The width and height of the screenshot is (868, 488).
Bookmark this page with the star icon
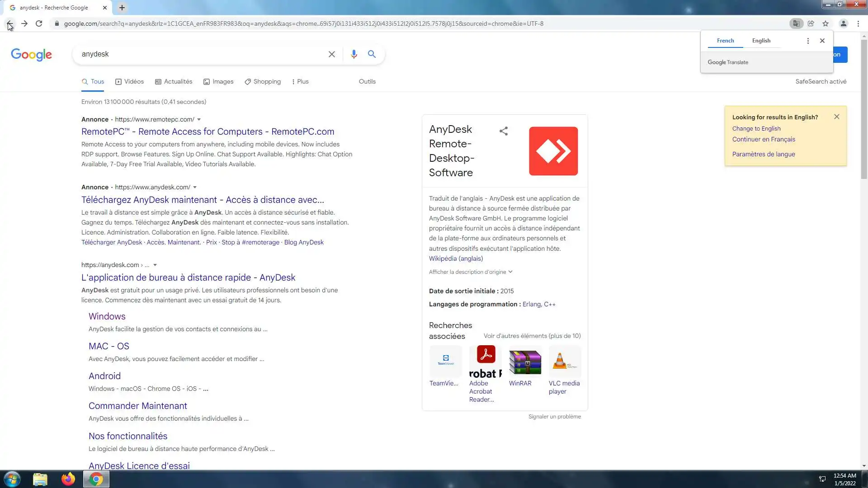[x=826, y=23]
